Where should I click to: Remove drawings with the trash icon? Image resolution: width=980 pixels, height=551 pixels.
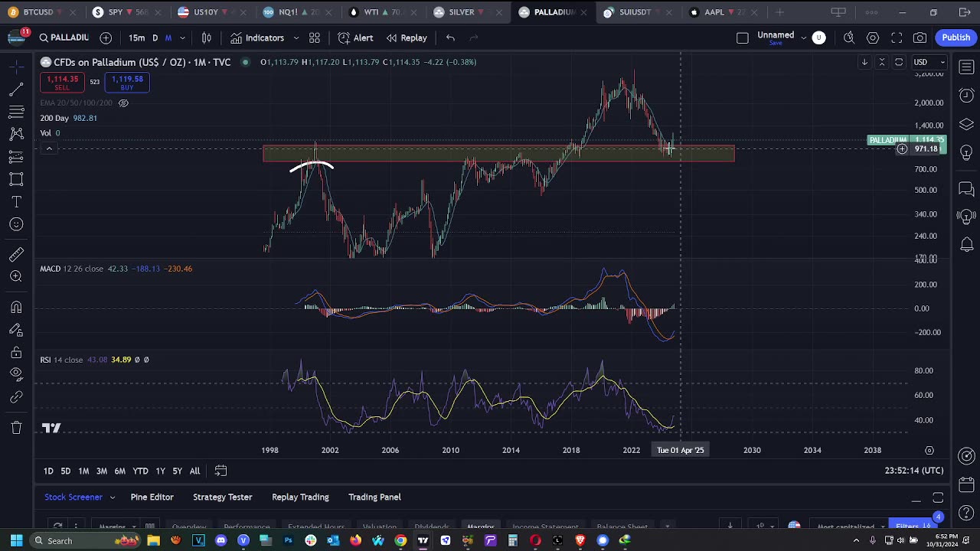tap(16, 428)
